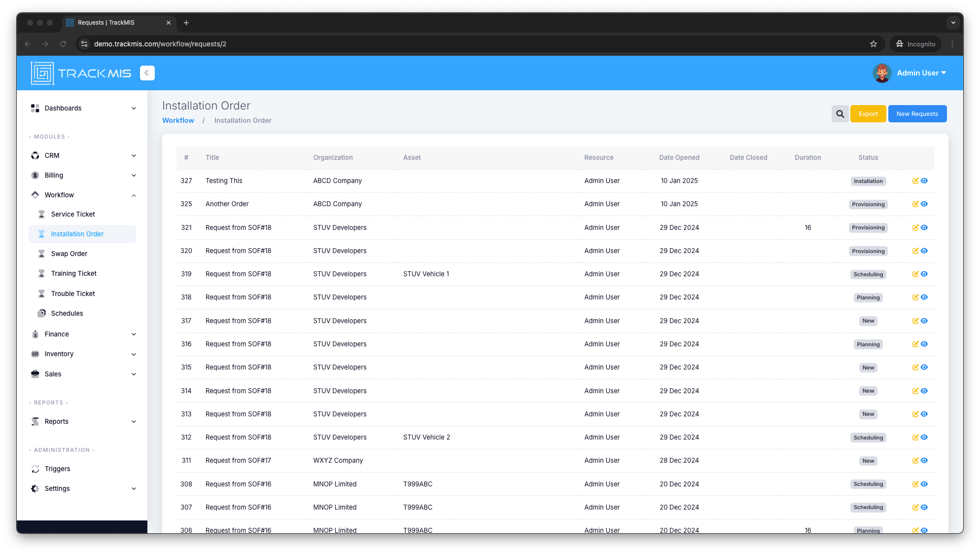This screenshot has width=980, height=554.
Task: View order 307 with eye icon
Action: point(924,508)
